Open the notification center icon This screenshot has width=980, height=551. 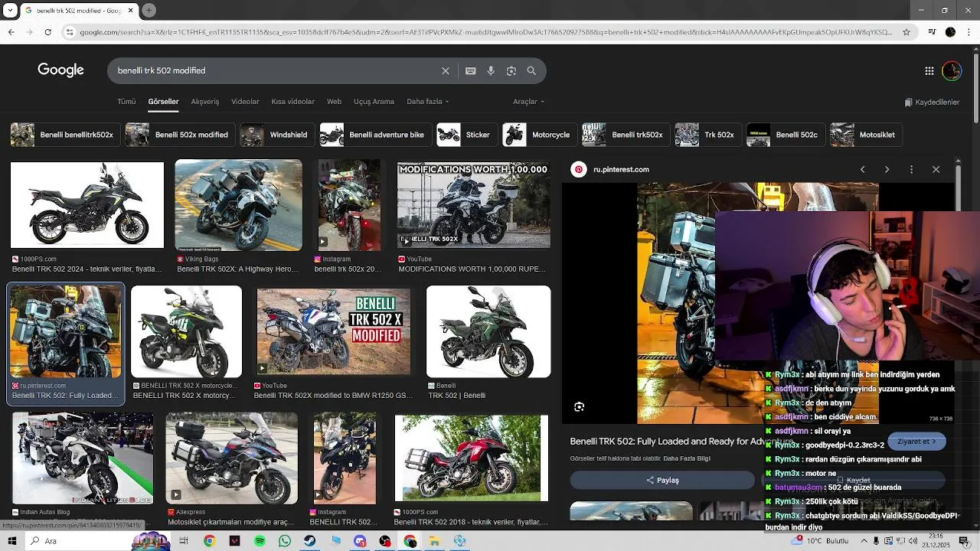[964, 541]
